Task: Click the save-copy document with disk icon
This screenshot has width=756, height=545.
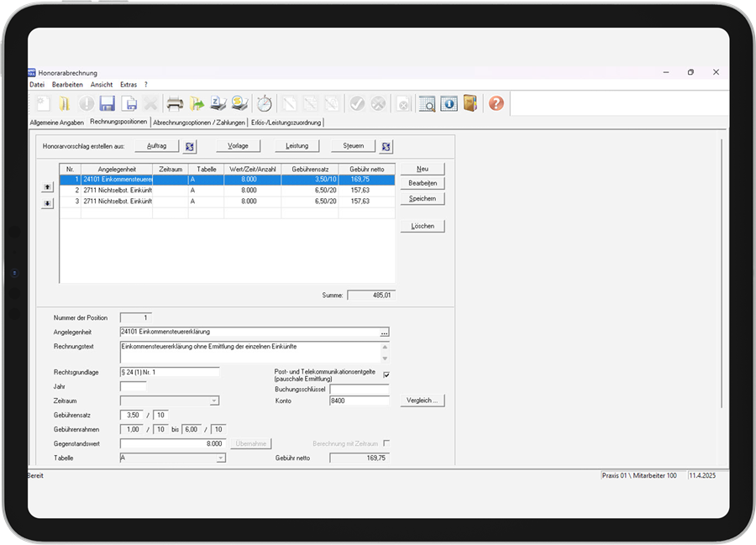Action: pos(129,103)
